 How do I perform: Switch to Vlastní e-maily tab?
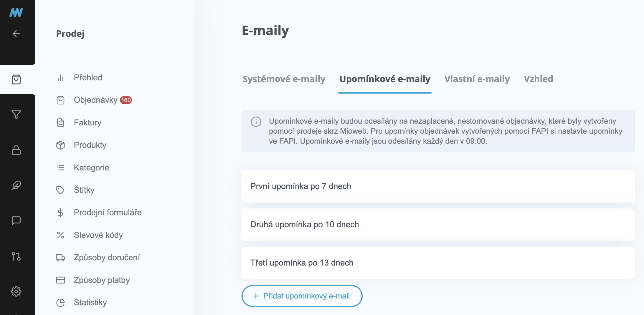coord(477,79)
